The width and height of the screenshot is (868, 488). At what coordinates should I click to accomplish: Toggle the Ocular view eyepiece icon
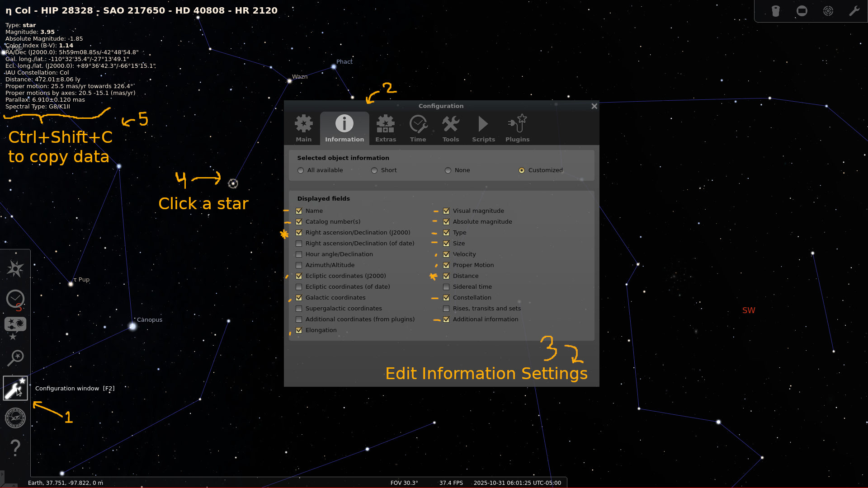pyautogui.click(x=776, y=11)
